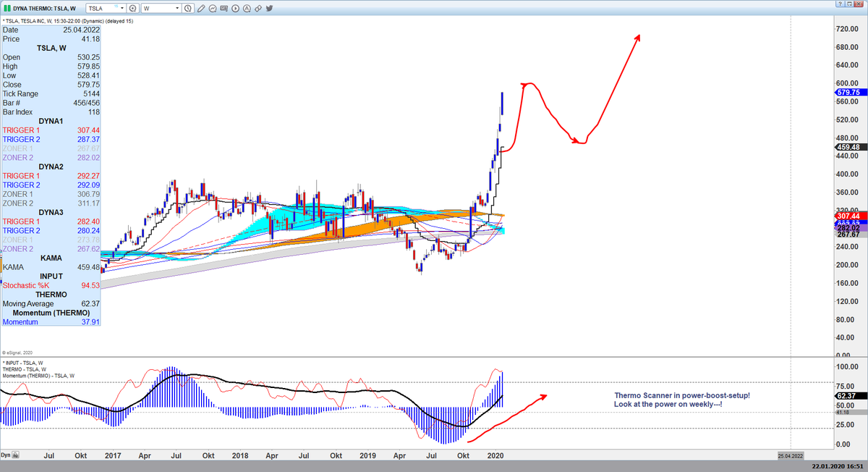This screenshot has width=868, height=472.
Task: Click the 720.00 price axis label
Action: coord(846,28)
